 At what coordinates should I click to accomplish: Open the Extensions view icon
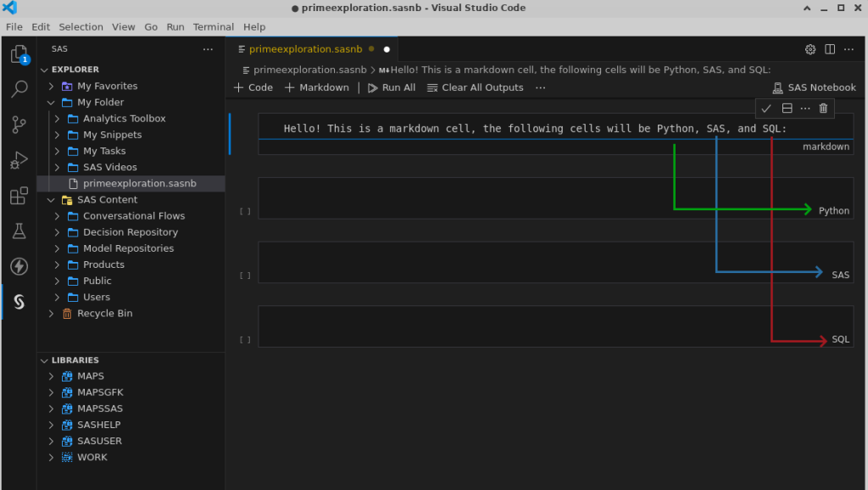[19, 196]
